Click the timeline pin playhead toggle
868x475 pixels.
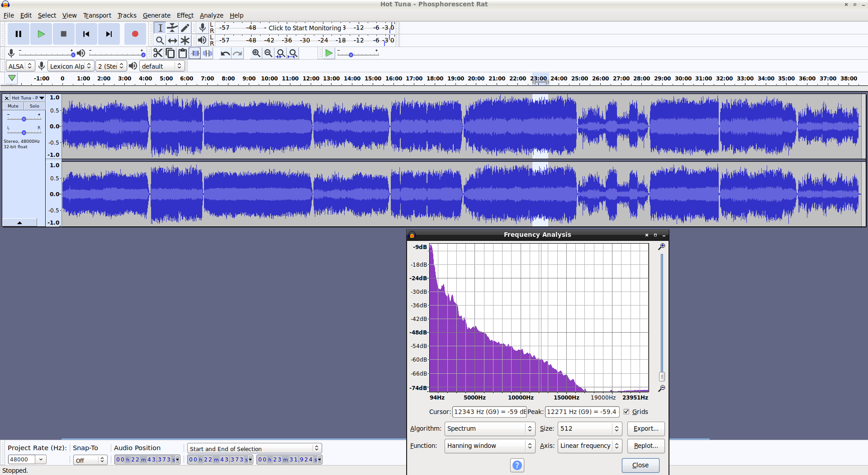(x=12, y=78)
